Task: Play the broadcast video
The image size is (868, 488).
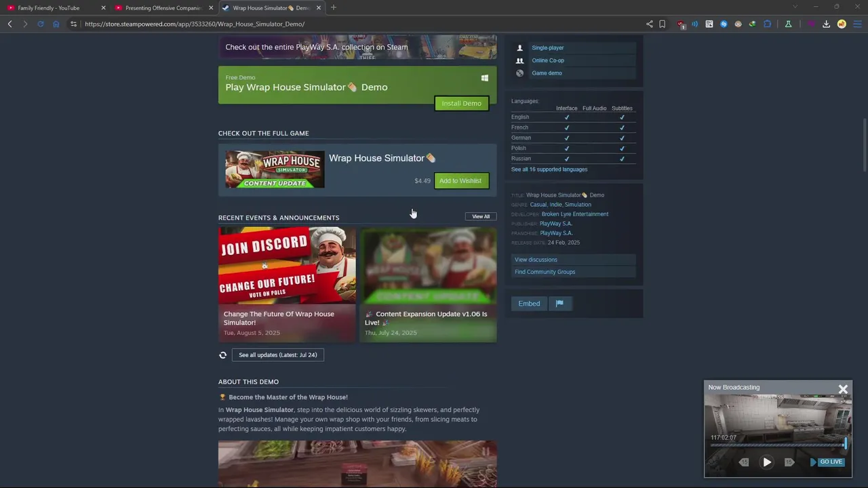Action: coord(767,462)
